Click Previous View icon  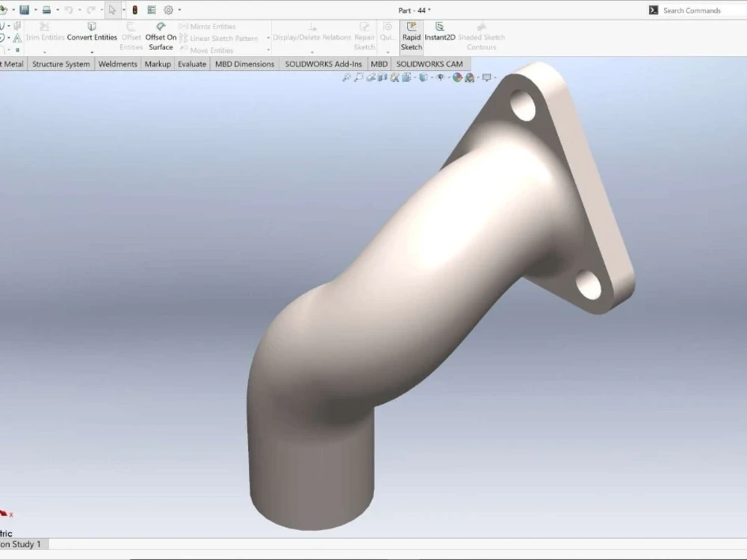pos(371,77)
